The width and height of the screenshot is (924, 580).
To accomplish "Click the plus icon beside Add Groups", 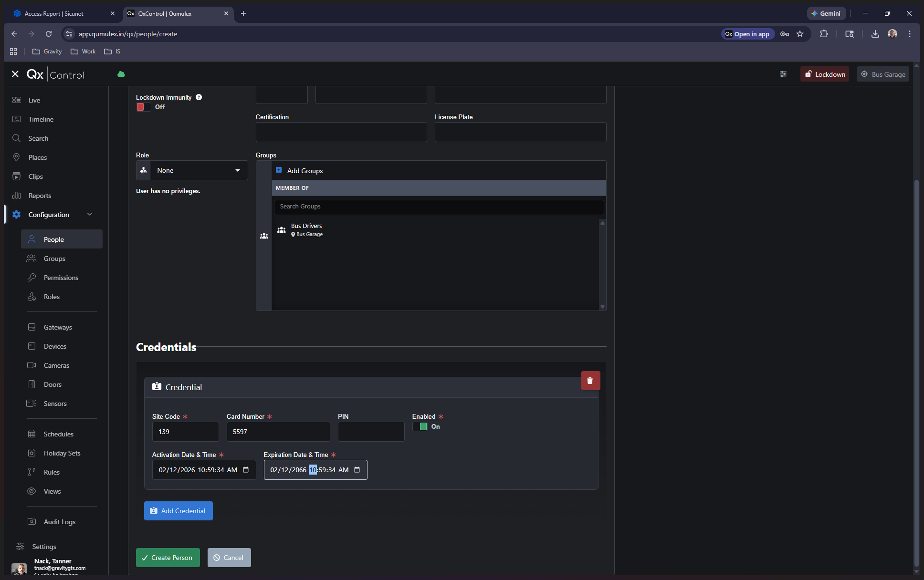I will click(x=279, y=170).
